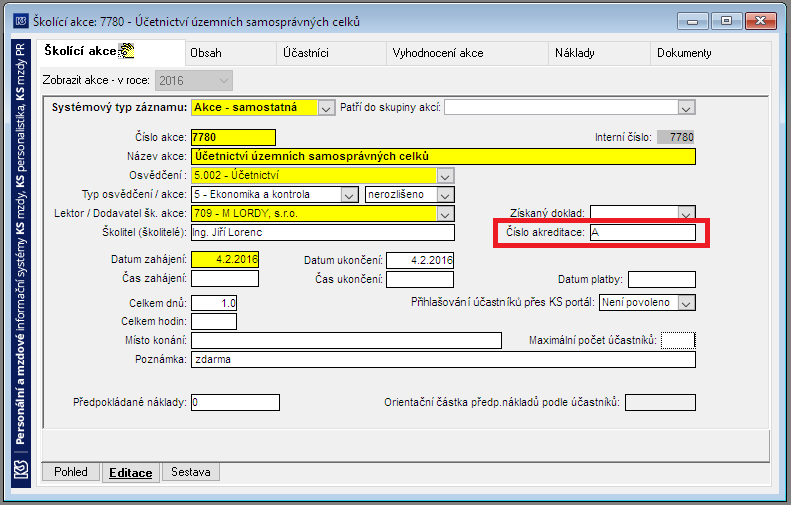Open the year 2016 dropdown
791x505 pixels.
click(x=194, y=81)
